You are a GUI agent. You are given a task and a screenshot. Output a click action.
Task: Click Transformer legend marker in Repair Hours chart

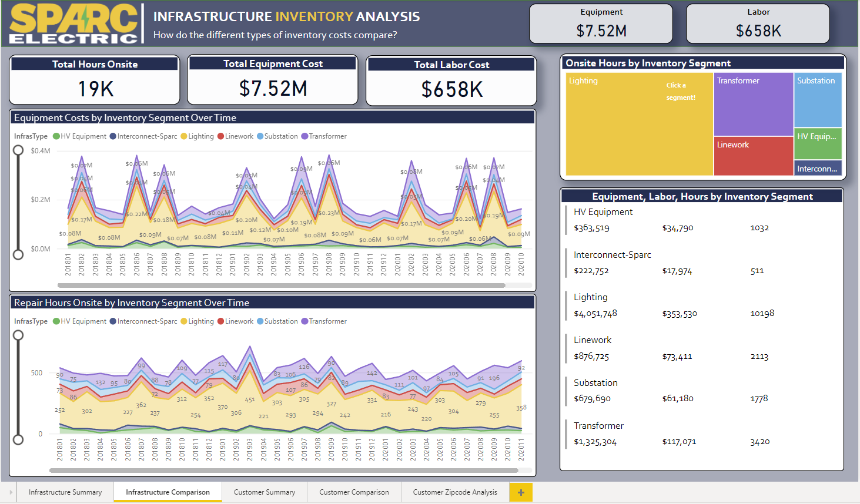[304, 321]
